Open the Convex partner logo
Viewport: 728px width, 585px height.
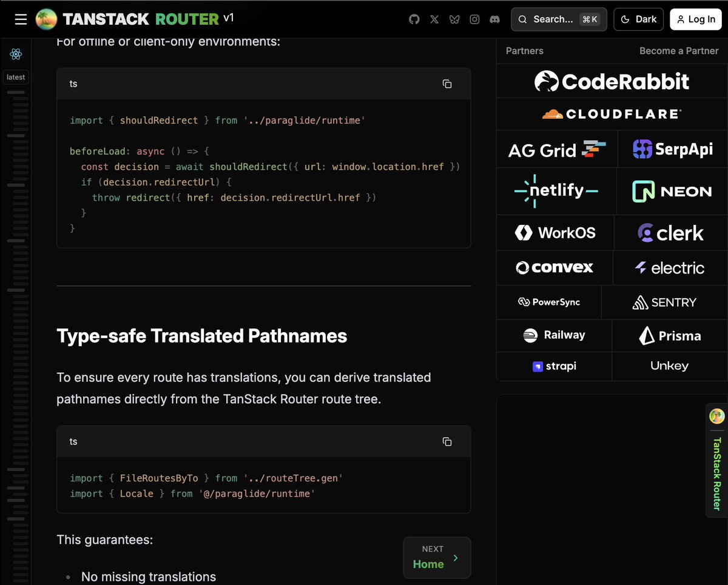click(554, 267)
